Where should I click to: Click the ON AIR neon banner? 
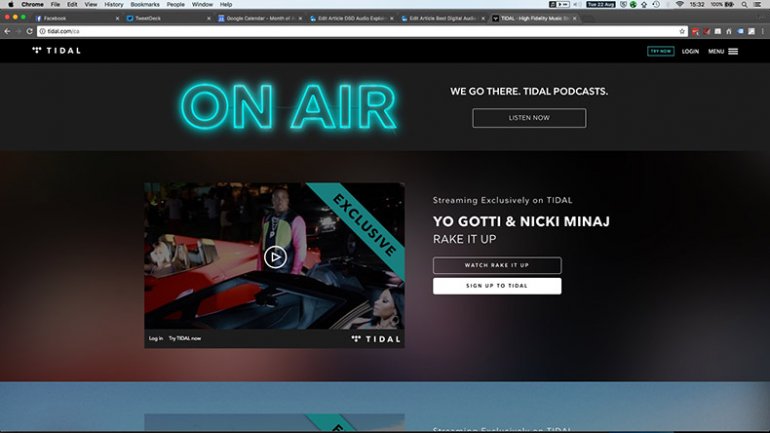289,107
